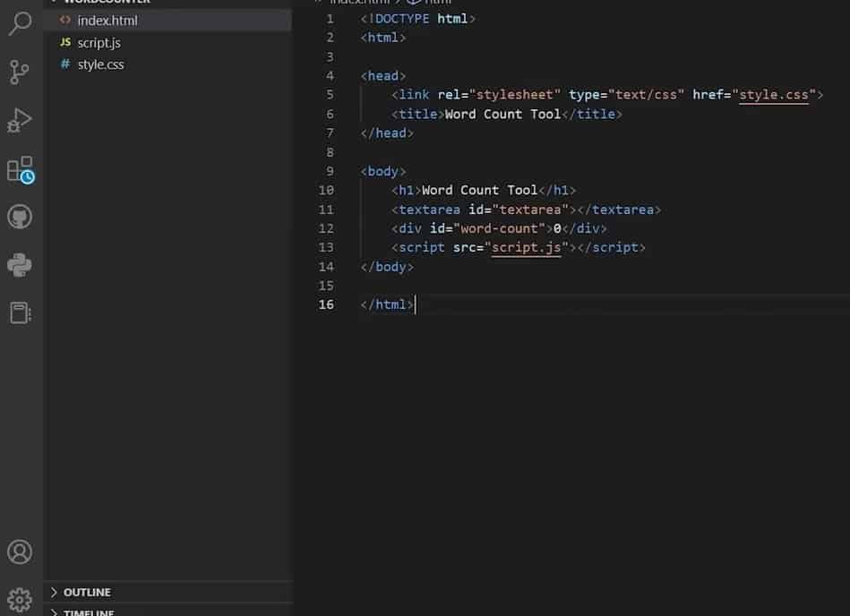Image resolution: width=850 pixels, height=616 pixels.
Task: Click the rel="stylesheet" attribute
Action: point(499,95)
